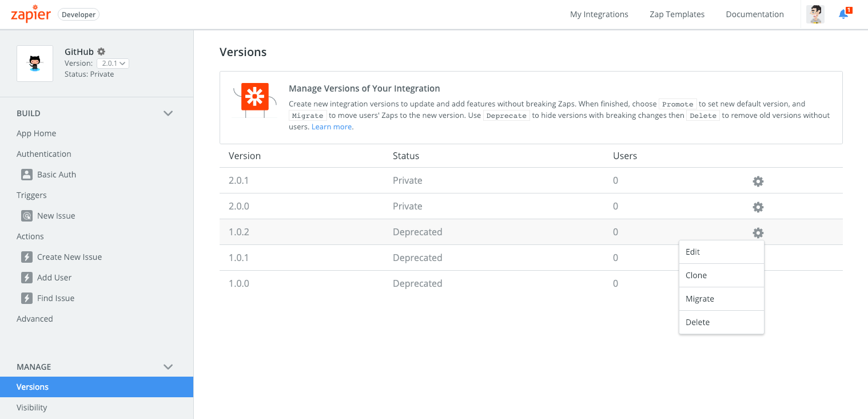Viewport: 868px width, 419px height.
Task: Open the Version 2.0.1 dropdown
Action: pyautogui.click(x=113, y=64)
